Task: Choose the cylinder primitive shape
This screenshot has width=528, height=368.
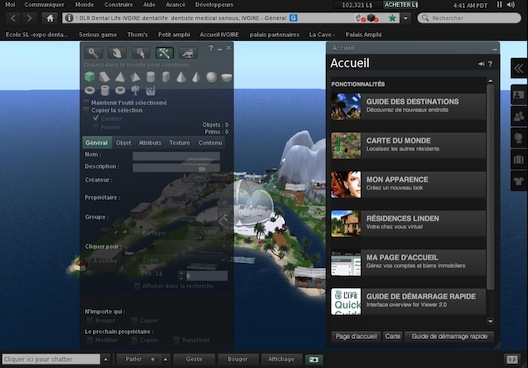Action: point(150,77)
